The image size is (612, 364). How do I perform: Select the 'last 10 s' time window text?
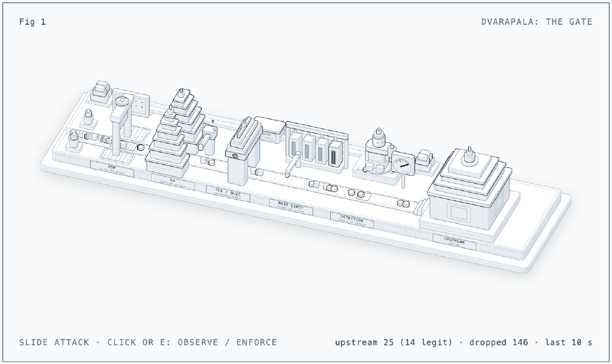coord(568,342)
